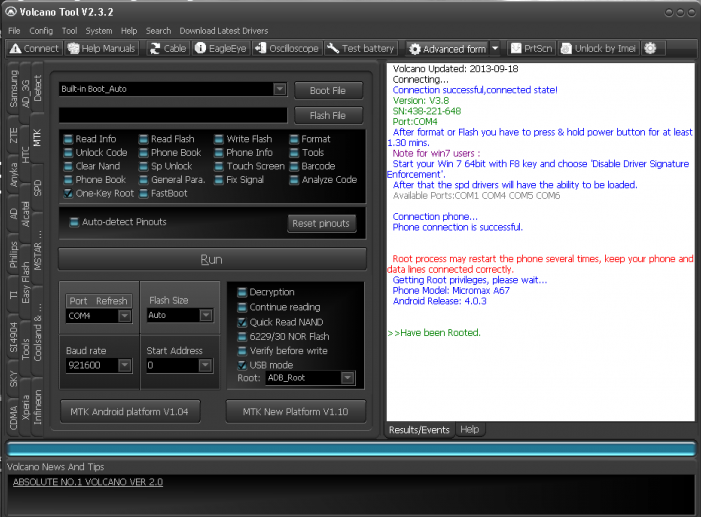Enable the Decryption checkbox
701x517 pixels.
[x=242, y=292]
